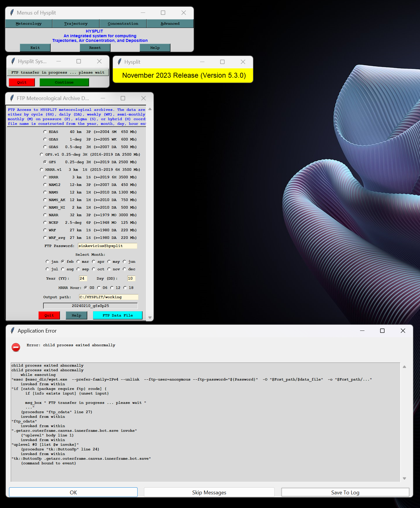Screen dimensions: 420x508
Task: Click the green Continue button
Action: pos(64,82)
